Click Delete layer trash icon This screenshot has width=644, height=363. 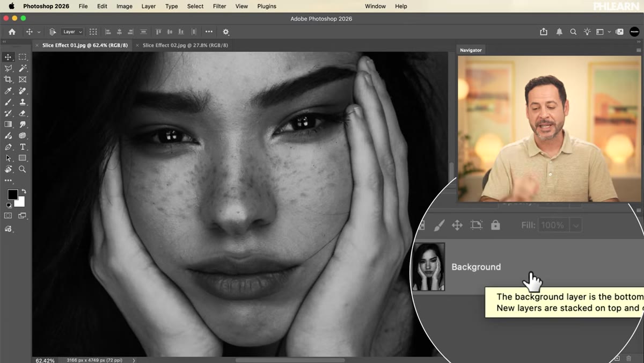click(628, 358)
